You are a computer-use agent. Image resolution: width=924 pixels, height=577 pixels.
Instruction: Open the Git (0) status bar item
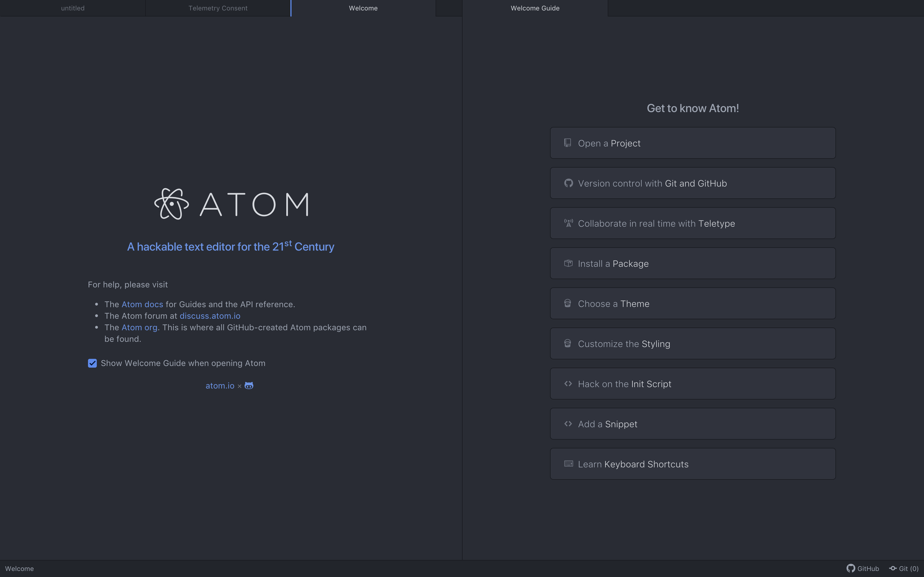tap(904, 568)
